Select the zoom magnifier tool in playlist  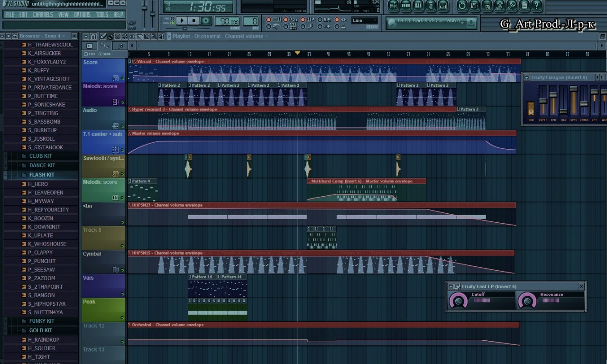click(154, 36)
